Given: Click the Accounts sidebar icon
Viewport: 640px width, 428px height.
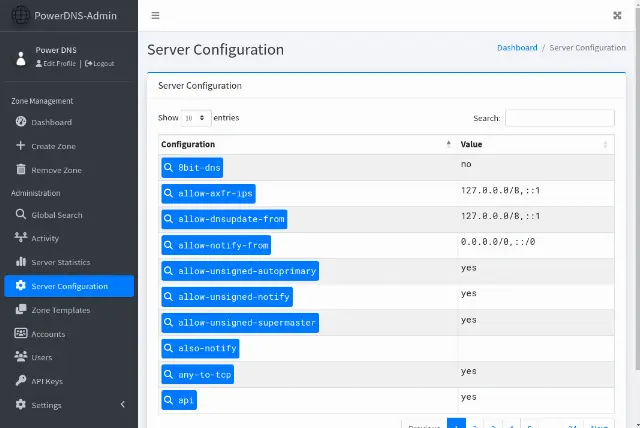Looking at the screenshot, I should 21,333.
